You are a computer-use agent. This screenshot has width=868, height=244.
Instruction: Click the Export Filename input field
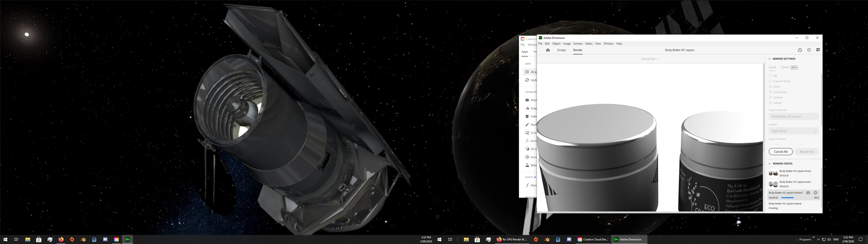click(794, 116)
